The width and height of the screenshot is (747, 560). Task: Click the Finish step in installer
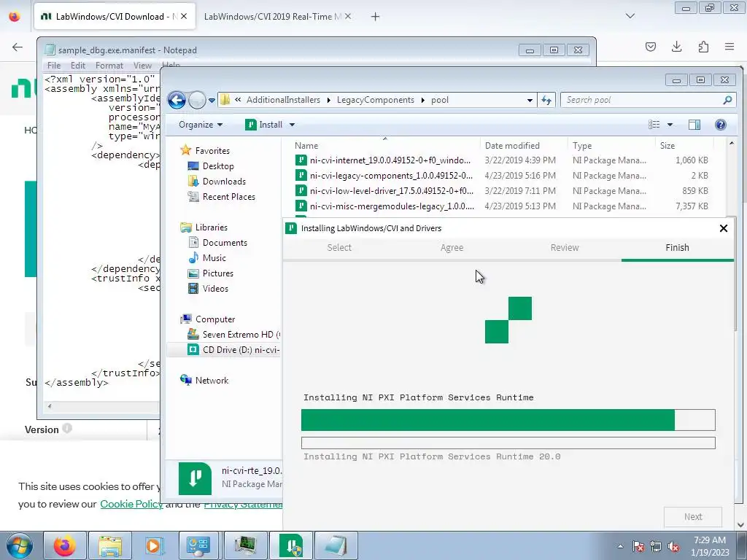677,248
